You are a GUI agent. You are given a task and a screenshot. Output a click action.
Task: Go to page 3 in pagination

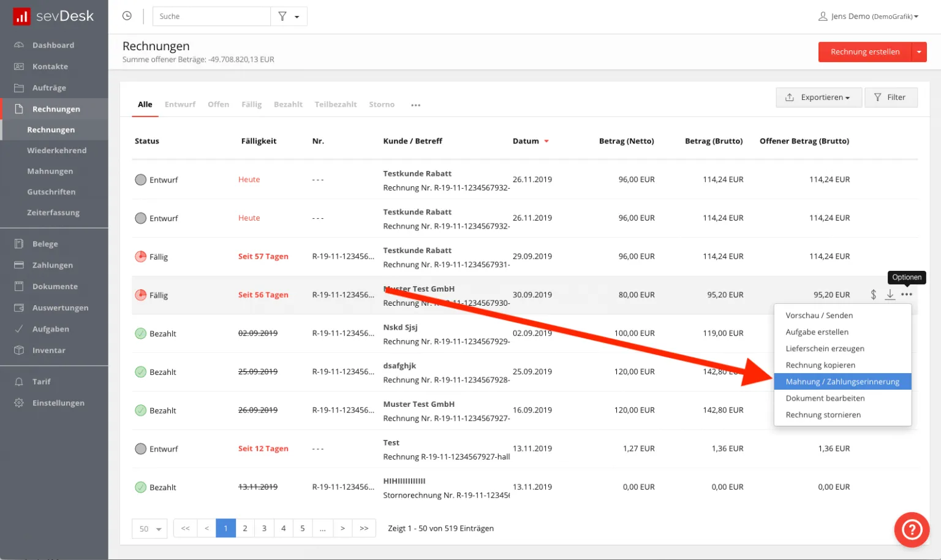pyautogui.click(x=264, y=528)
